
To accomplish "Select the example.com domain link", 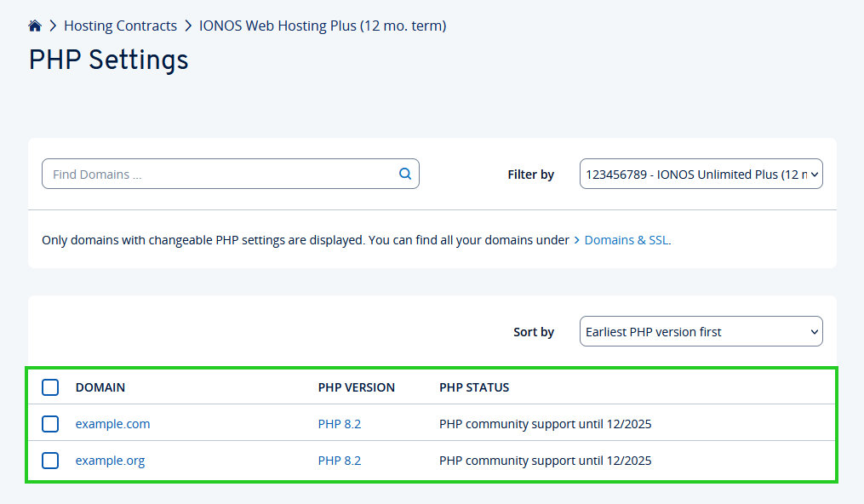I will click(112, 424).
